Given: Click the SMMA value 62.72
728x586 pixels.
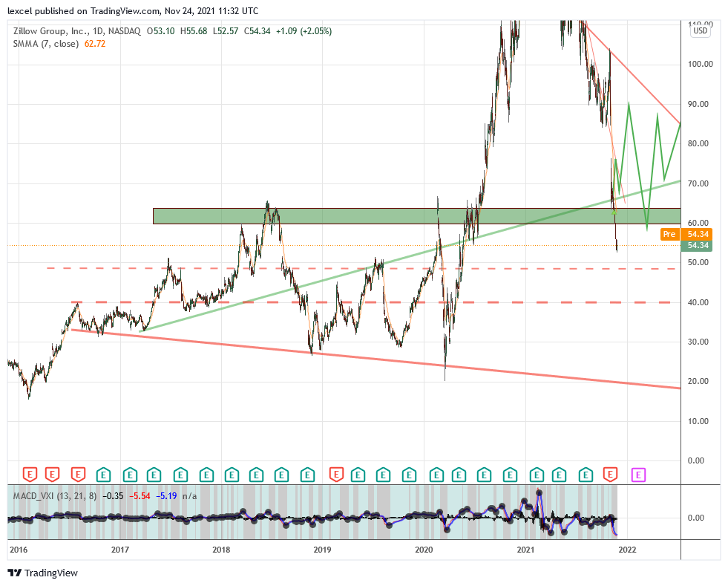Looking at the screenshot, I should pyautogui.click(x=95, y=44).
